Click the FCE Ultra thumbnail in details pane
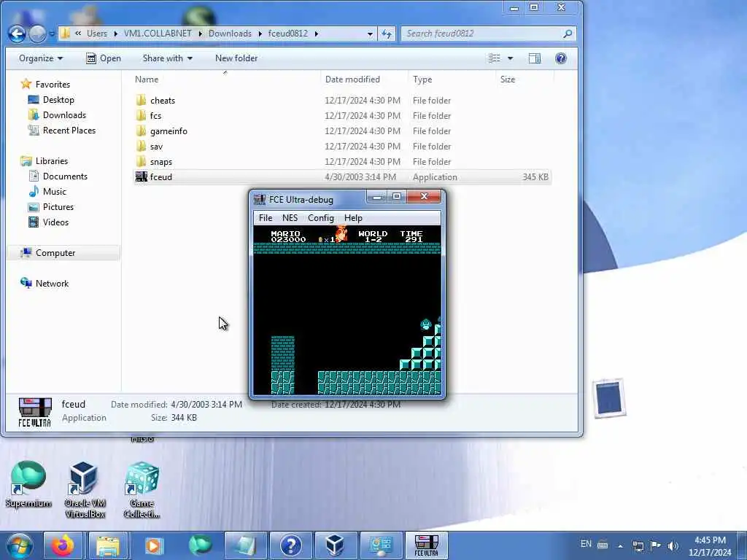This screenshot has height=560, width=747. [35, 412]
